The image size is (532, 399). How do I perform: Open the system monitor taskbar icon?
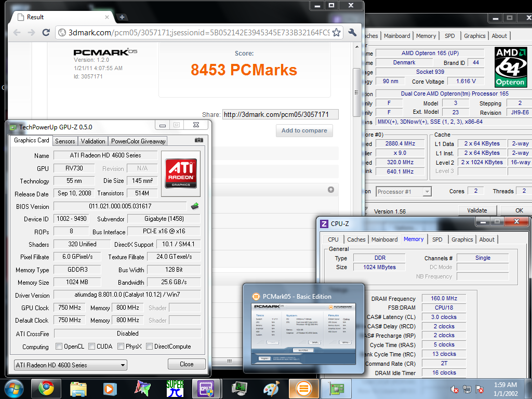point(239,389)
